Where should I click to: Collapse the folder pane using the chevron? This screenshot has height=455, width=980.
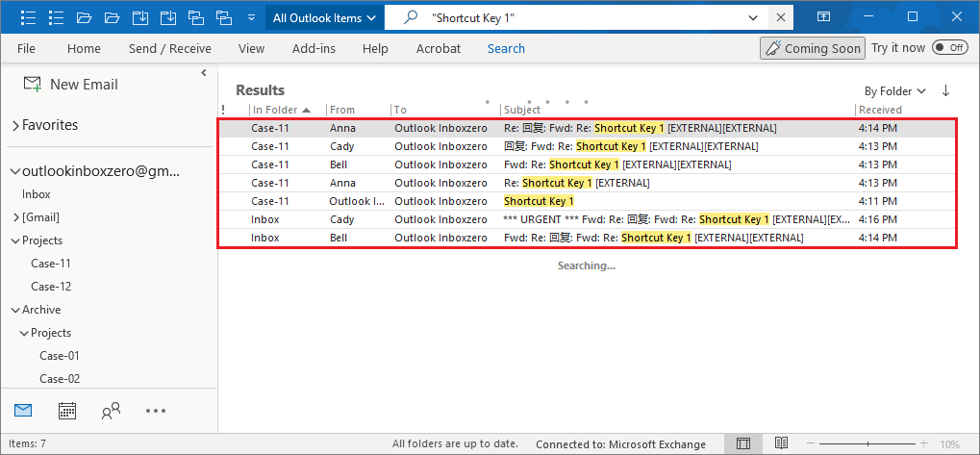tap(204, 73)
